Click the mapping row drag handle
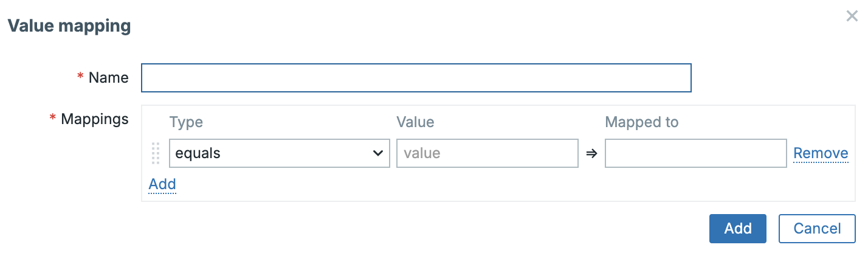The height and width of the screenshot is (253, 868). (x=156, y=153)
